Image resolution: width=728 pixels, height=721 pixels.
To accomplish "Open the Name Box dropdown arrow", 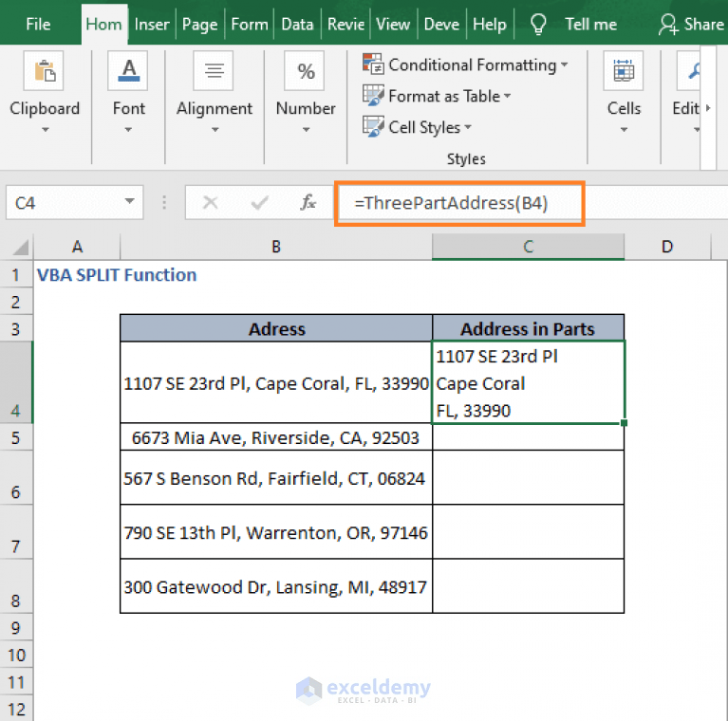I will pos(129,201).
